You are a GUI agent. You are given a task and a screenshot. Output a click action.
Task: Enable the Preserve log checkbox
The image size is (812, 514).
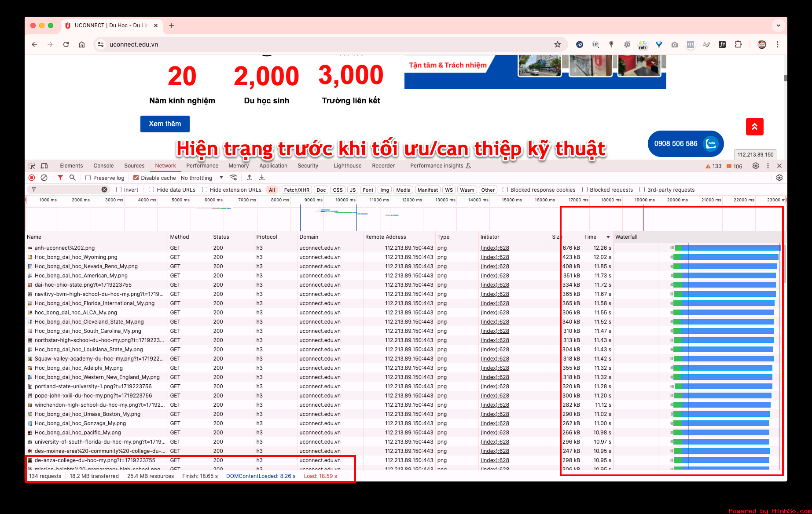(88, 178)
